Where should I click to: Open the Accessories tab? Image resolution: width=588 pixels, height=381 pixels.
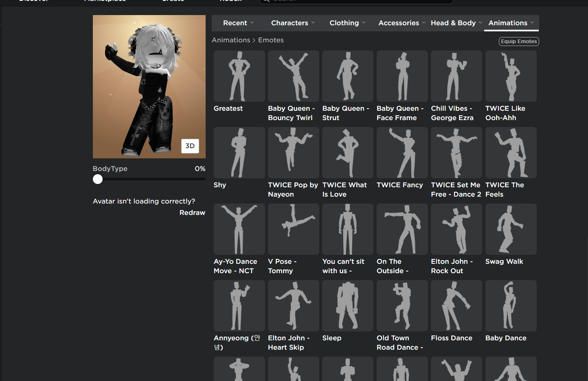402,23
